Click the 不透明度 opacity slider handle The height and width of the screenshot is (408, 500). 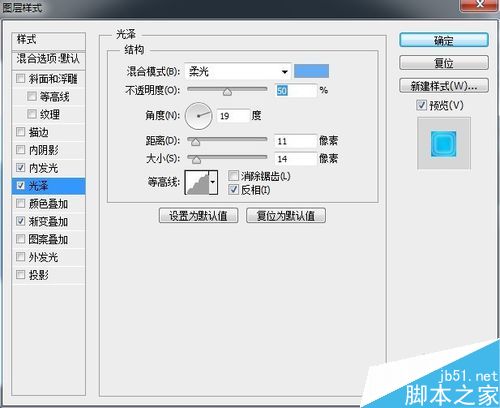pyautogui.click(x=227, y=92)
